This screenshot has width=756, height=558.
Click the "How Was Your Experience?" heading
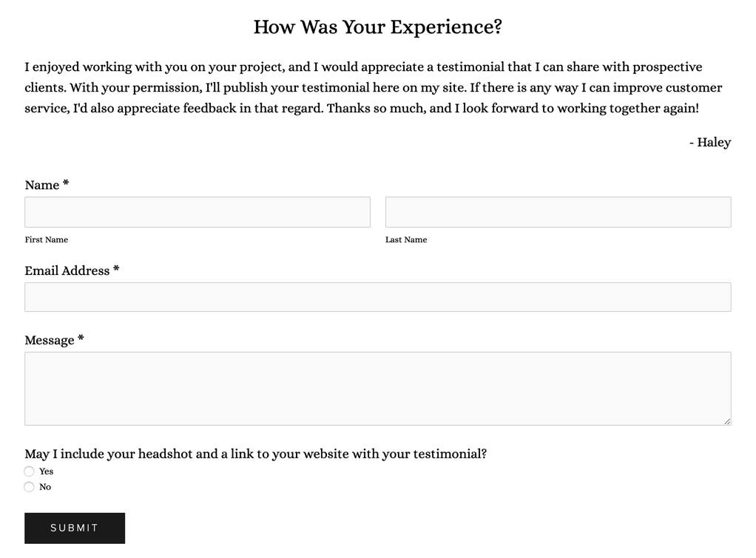pyautogui.click(x=377, y=27)
